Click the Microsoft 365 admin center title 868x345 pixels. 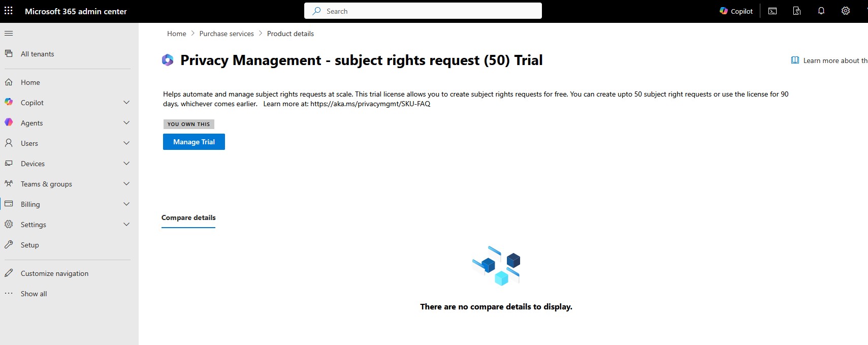tap(76, 11)
